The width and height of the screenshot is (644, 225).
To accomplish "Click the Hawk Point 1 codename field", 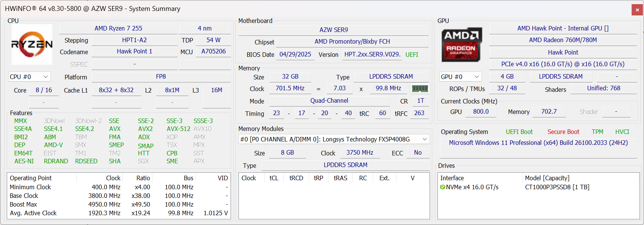I will click(134, 52).
